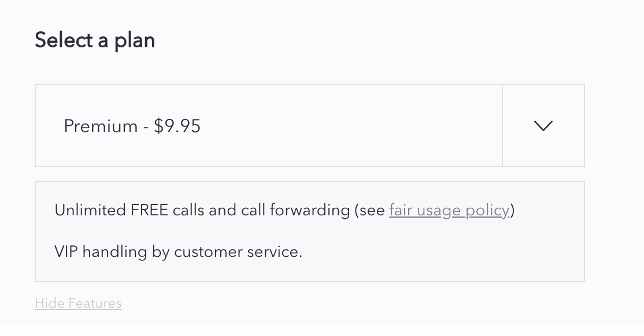Click the Select a plan heading
This screenshot has height=336, width=644.
tap(95, 40)
